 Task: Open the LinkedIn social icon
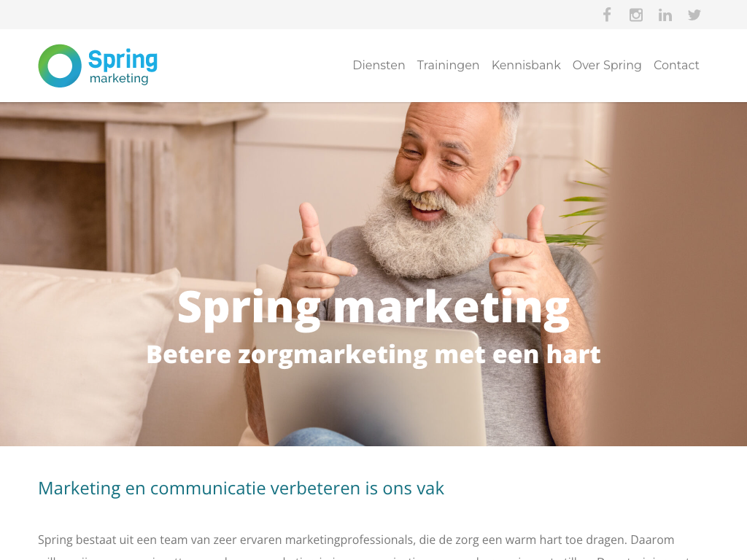[x=665, y=15]
